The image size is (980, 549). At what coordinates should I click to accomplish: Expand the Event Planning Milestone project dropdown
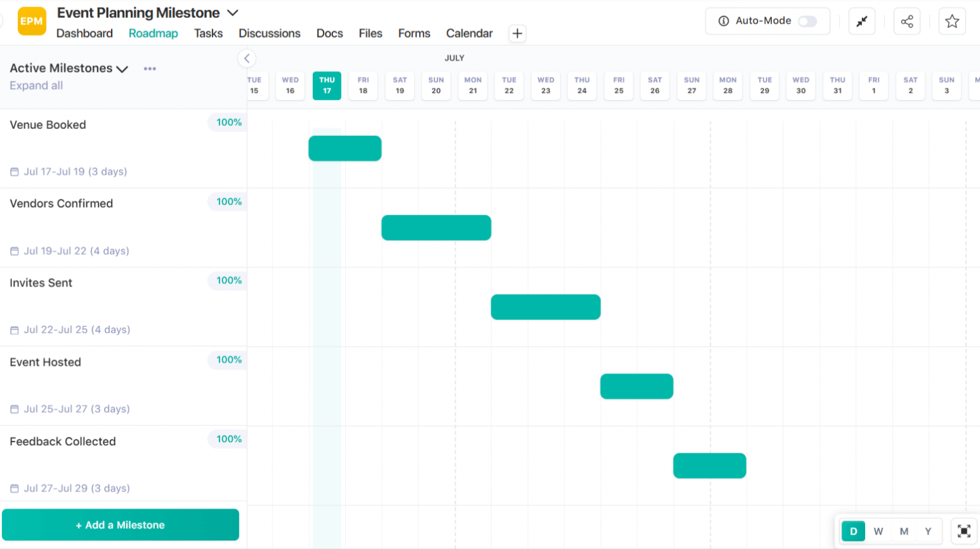233,13
